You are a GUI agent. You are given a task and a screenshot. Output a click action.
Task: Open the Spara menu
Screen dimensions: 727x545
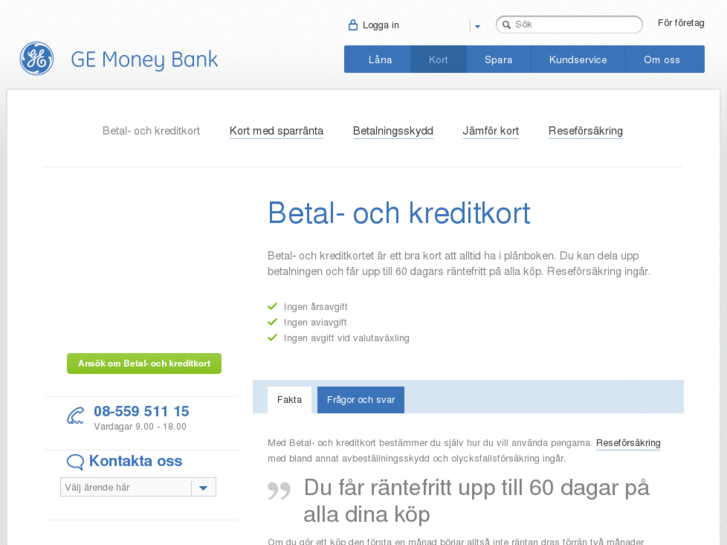[498, 59]
